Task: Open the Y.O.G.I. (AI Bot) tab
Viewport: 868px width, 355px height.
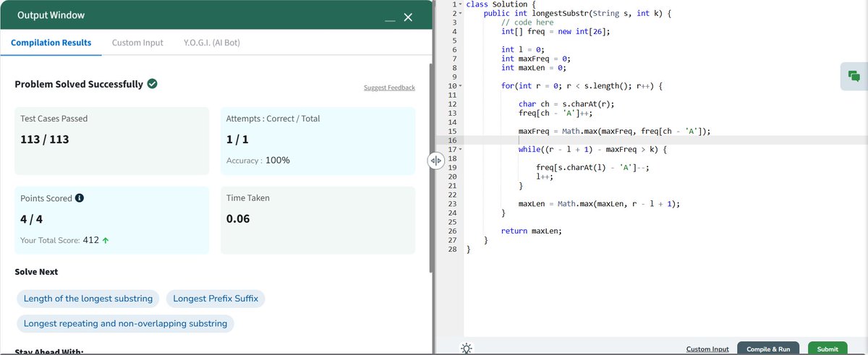Action: [x=212, y=43]
